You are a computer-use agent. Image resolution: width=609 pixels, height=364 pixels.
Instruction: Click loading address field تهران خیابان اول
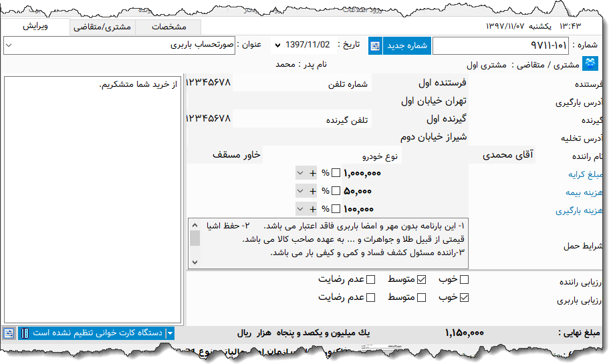click(328, 101)
